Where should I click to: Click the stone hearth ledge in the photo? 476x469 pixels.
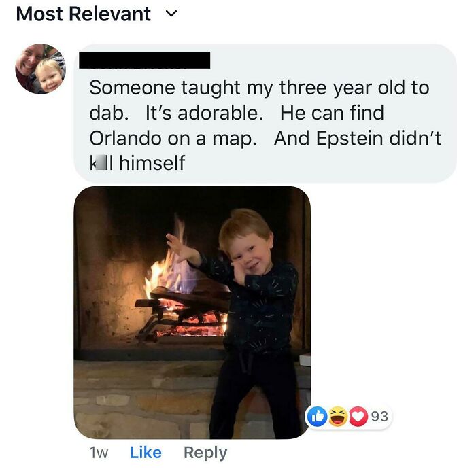click(143, 399)
